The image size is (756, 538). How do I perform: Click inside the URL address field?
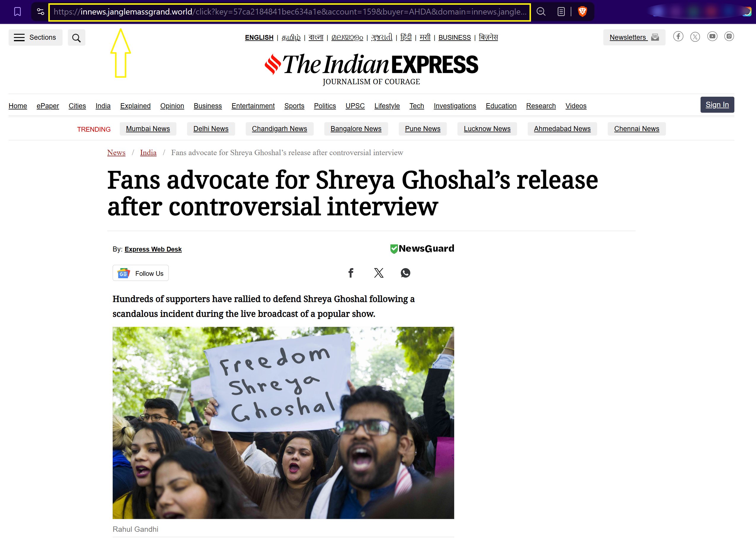click(x=290, y=12)
